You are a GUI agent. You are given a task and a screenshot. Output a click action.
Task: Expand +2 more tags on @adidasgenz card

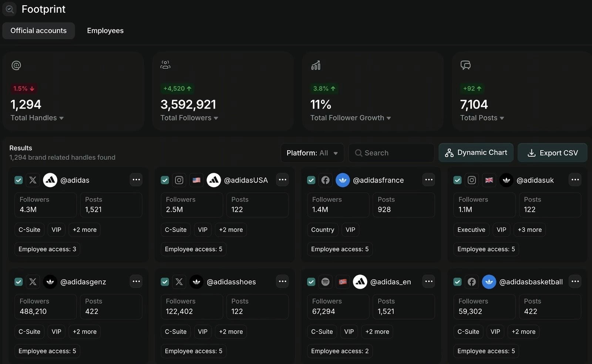tap(85, 332)
